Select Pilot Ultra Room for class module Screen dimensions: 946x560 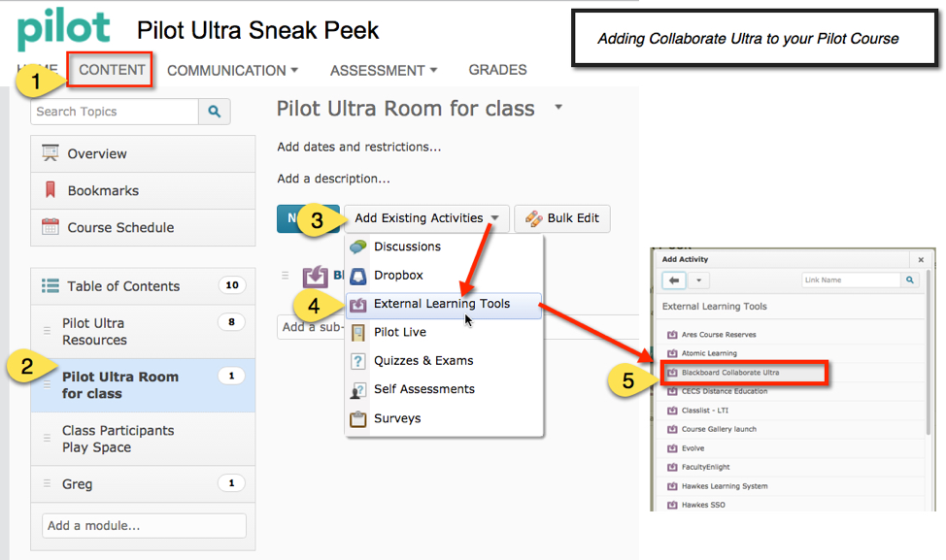click(120, 385)
